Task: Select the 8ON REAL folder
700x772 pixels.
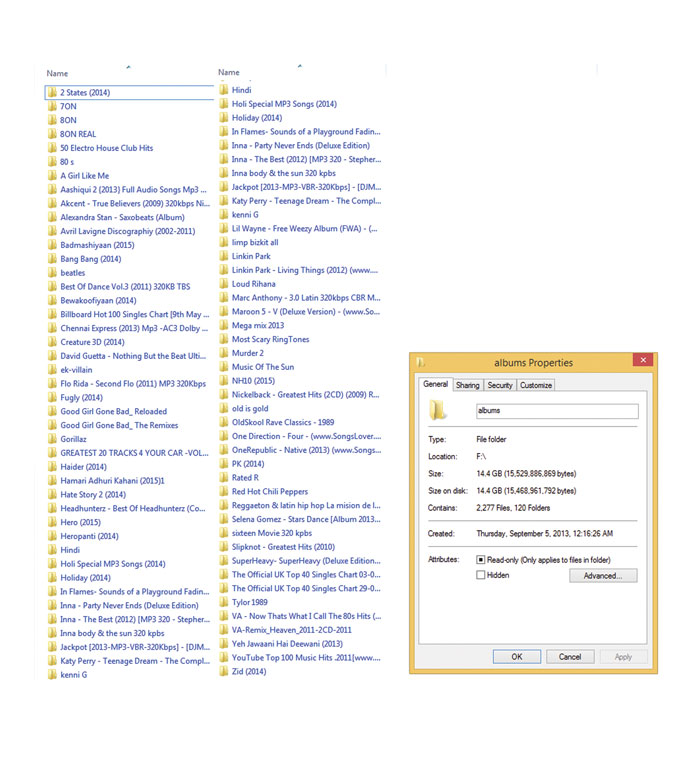Action: (x=78, y=134)
